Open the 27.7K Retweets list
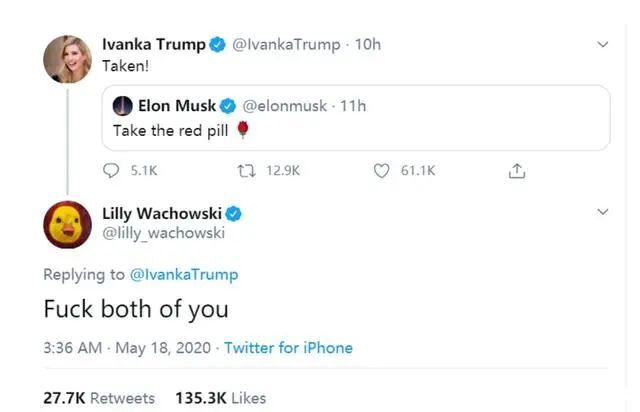Screen dimensions: 640x412 click(99, 398)
